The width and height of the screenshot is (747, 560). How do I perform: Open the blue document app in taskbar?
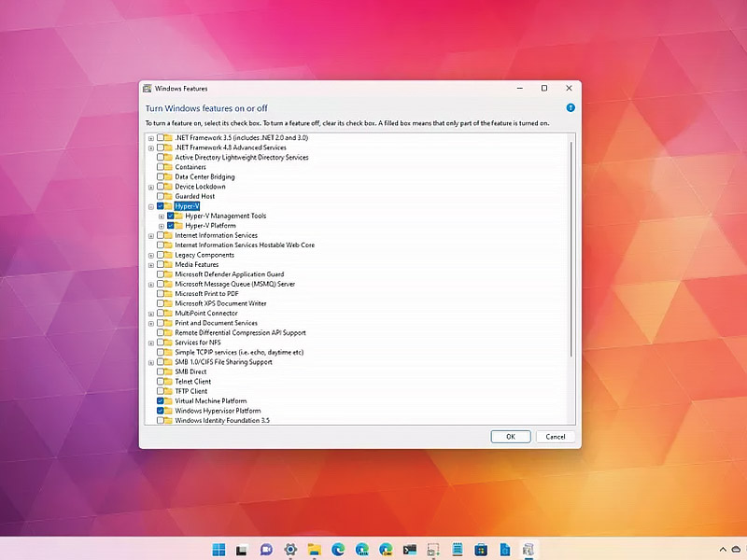point(504,550)
